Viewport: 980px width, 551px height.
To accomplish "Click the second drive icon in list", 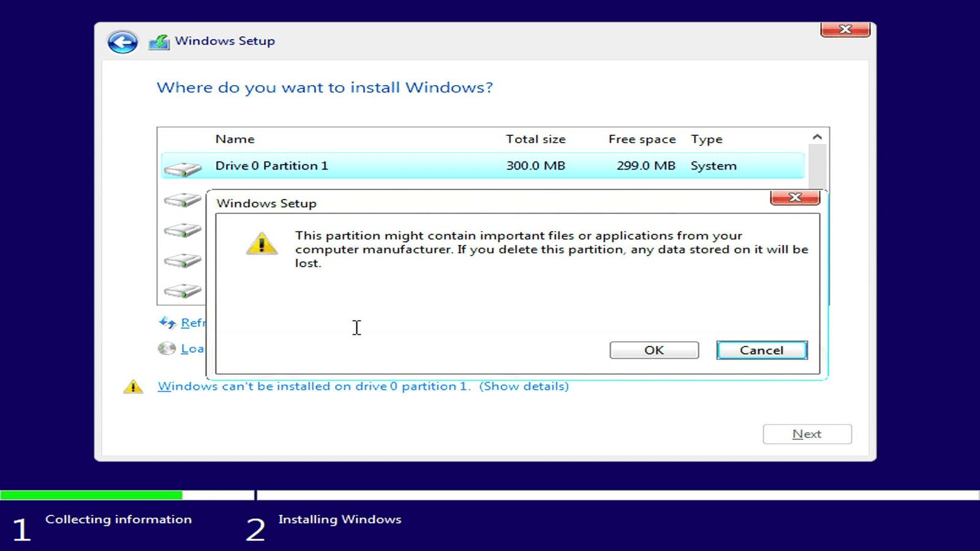I will 183,200.
